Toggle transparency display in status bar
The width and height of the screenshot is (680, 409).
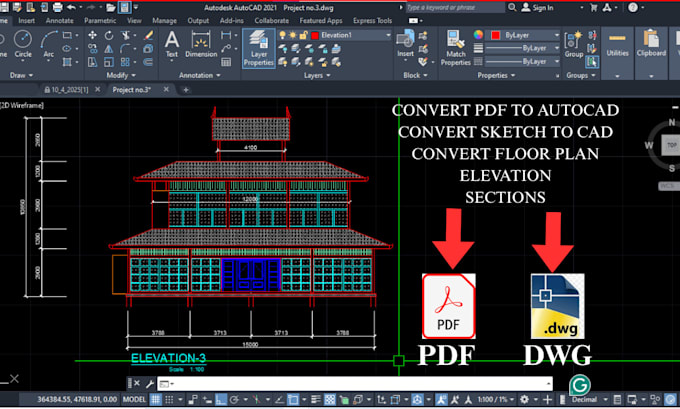pyautogui.click(x=330, y=399)
